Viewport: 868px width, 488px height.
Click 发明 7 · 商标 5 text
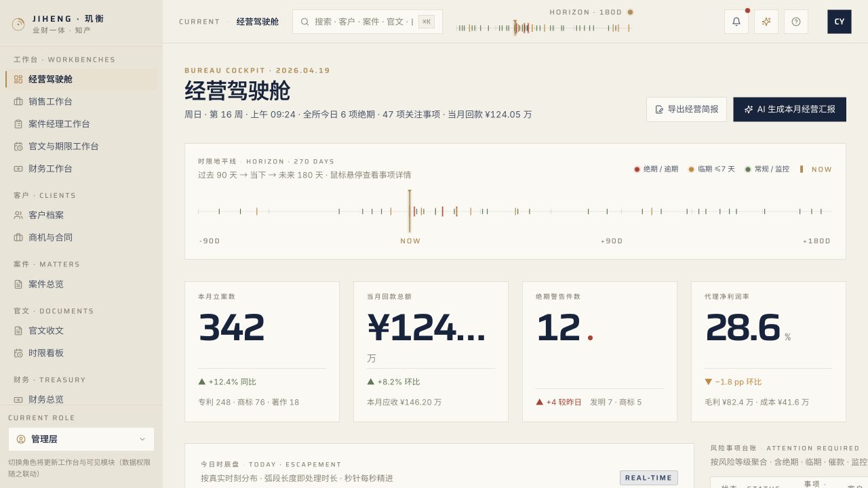pyautogui.click(x=616, y=403)
